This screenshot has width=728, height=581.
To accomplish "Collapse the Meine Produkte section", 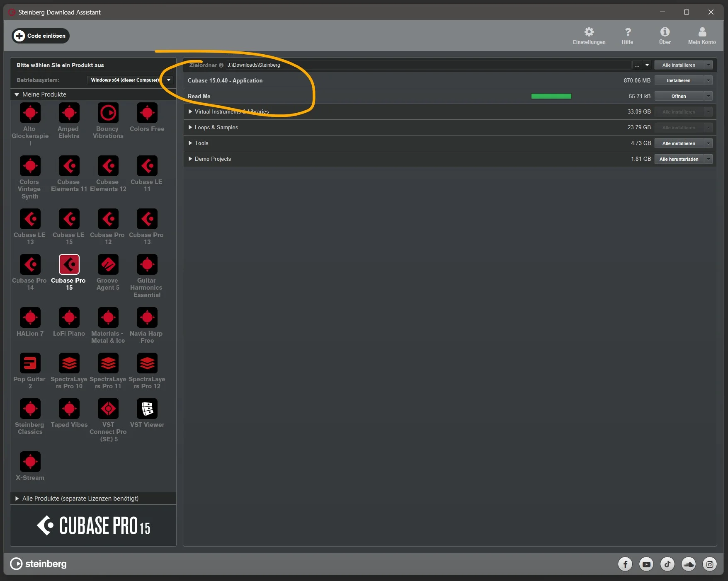I will 17,94.
